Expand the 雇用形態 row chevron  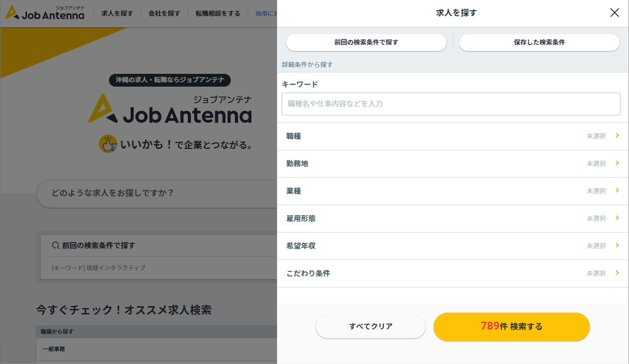617,218
